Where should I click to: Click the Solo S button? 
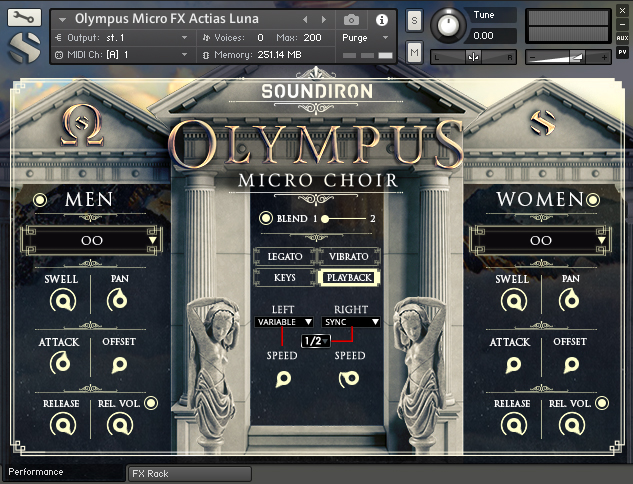tap(414, 20)
